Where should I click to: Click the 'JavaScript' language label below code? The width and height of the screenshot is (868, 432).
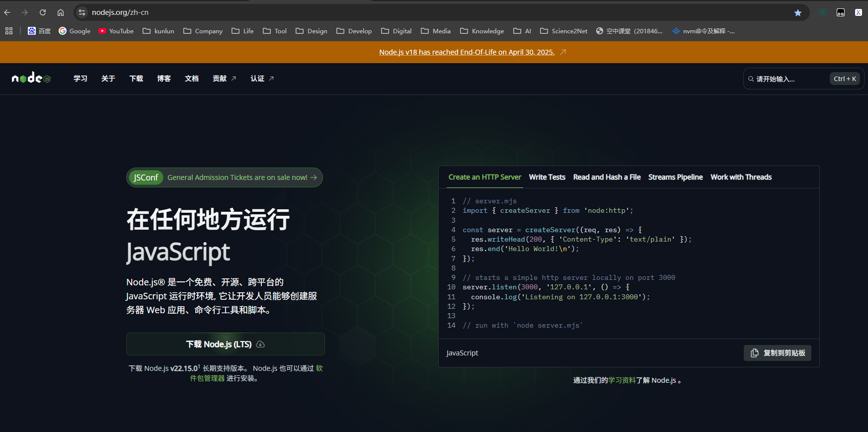pyautogui.click(x=462, y=353)
